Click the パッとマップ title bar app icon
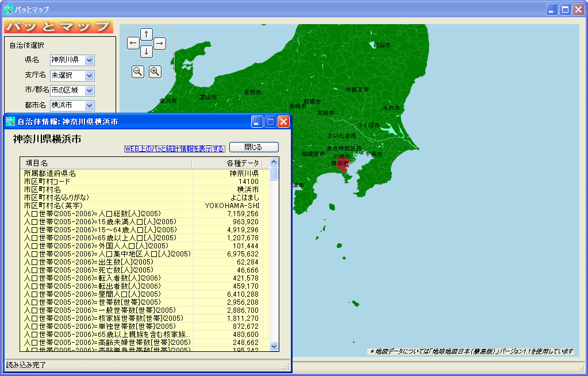This screenshot has height=376, width=588. pyautogui.click(x=8, y=9)
